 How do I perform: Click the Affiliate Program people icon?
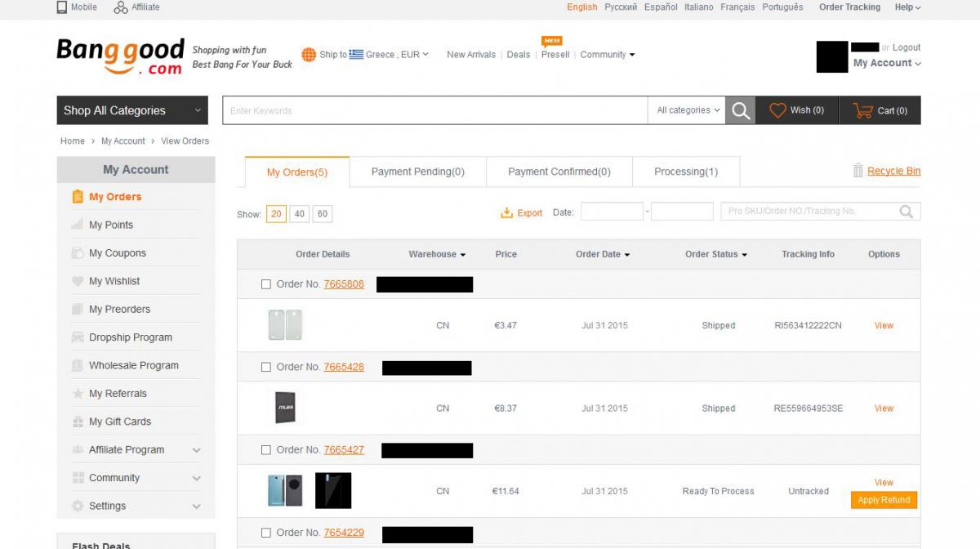[x=78, y=450]
